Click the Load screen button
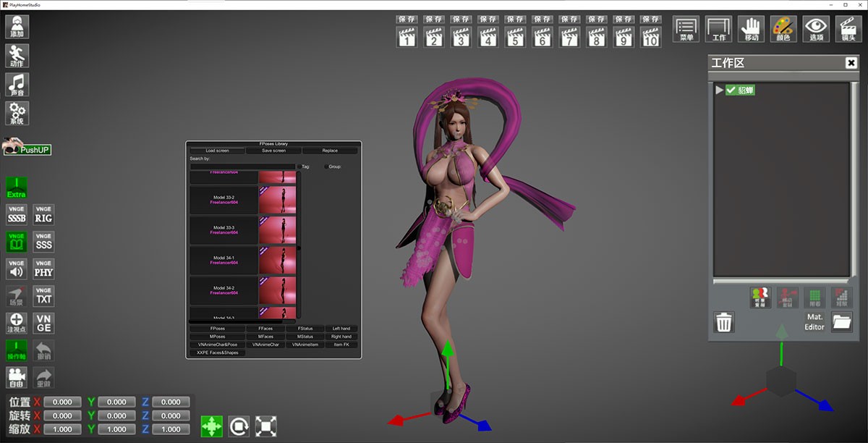The height and width of the screenshot is (443, 868). click(x=217, y=151)
